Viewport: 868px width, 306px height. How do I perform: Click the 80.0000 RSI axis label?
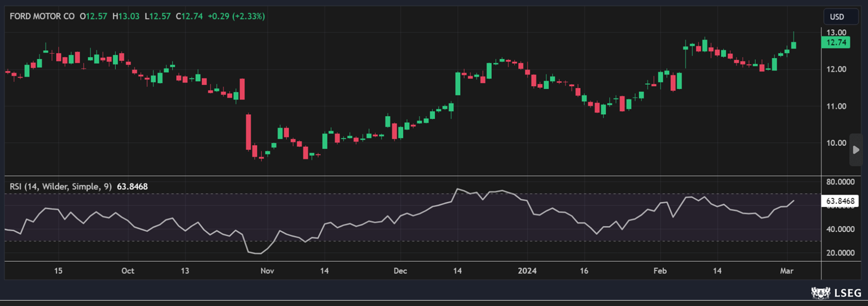[840, 182]
